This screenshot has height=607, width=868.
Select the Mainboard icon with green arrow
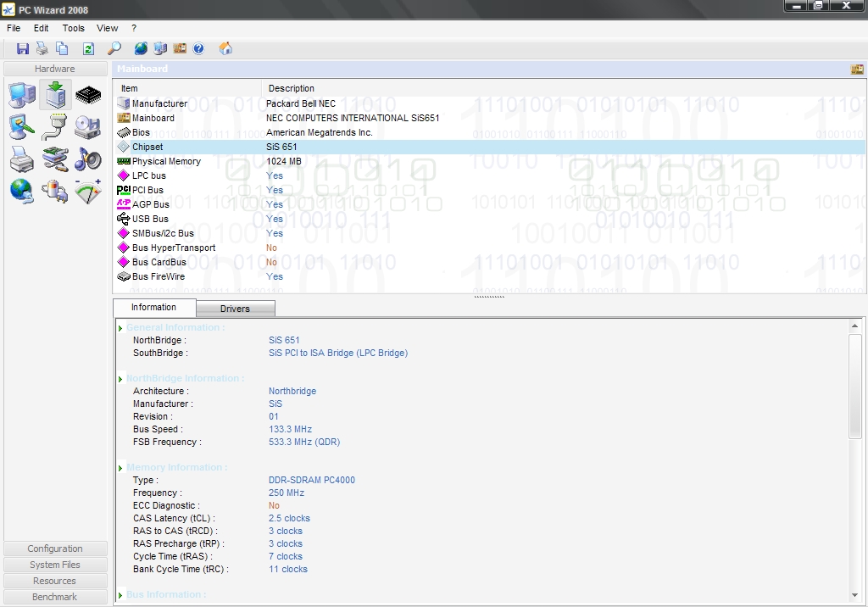(55, 95)
